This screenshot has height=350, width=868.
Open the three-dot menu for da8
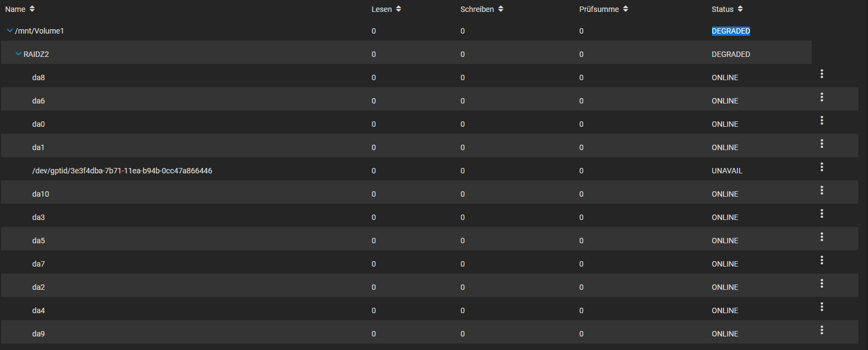click(821, 74)
